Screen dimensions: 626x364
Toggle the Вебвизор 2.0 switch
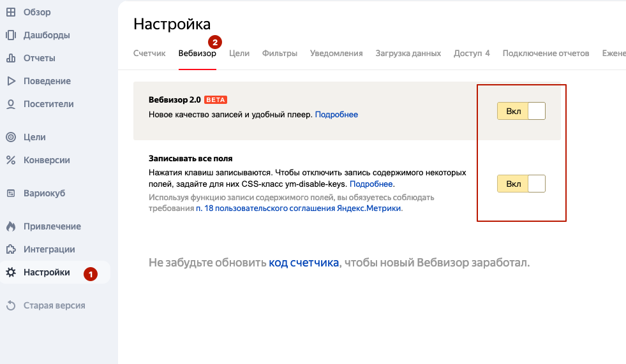click(521, 111)
